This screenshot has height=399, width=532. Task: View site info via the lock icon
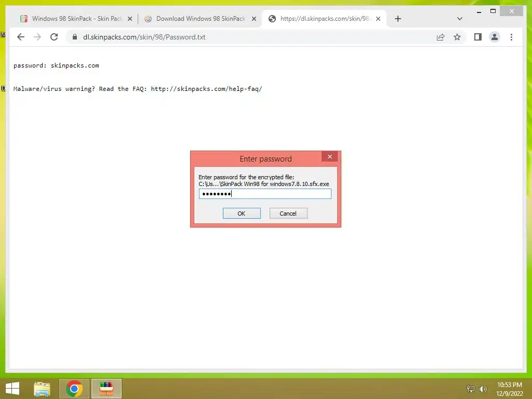click(x=75, y=37)
